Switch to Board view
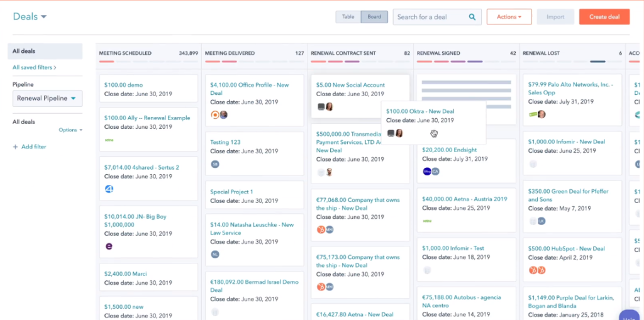The image size is (644, 320). click(374, 17)
